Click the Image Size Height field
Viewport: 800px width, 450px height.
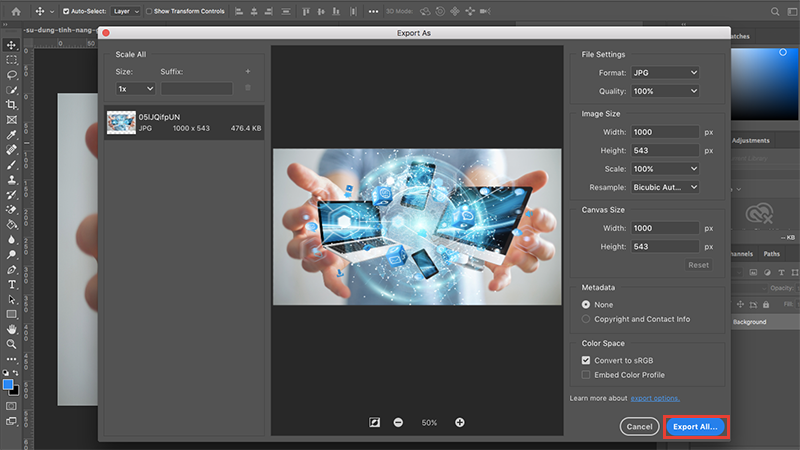point(665,151)
